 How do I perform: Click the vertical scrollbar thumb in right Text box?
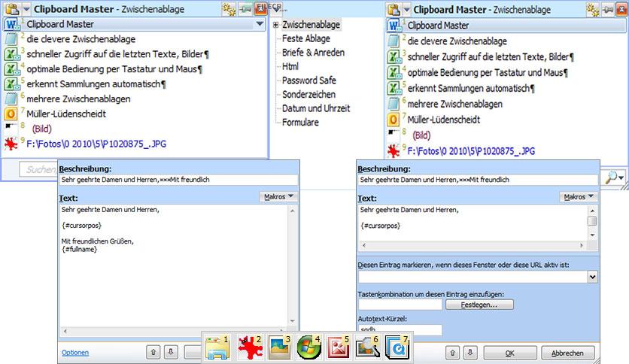click(x=591, y=221)
